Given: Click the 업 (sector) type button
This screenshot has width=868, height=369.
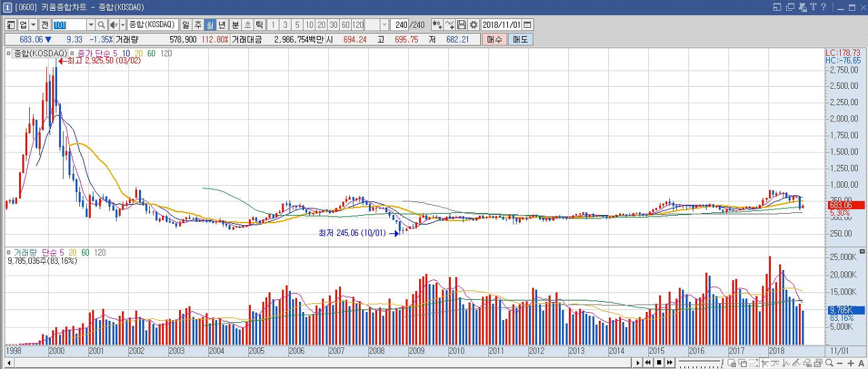Looking at the screenshot, I should point(23,25).
